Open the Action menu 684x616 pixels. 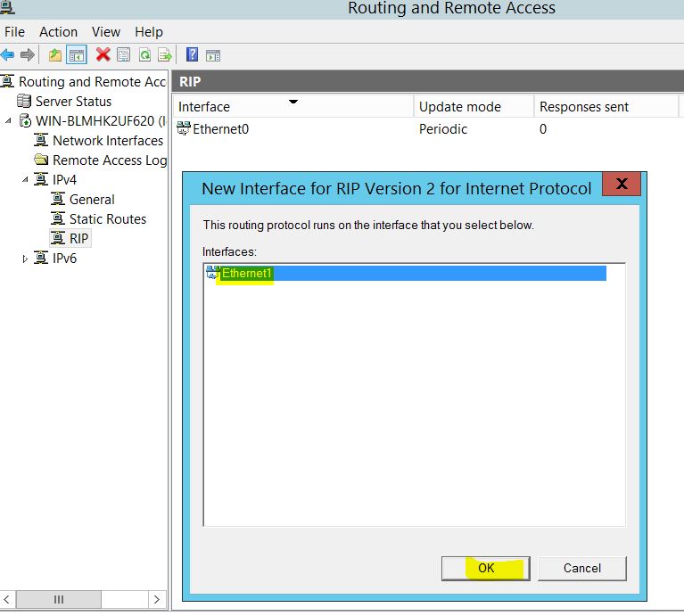tap(59, 32)
